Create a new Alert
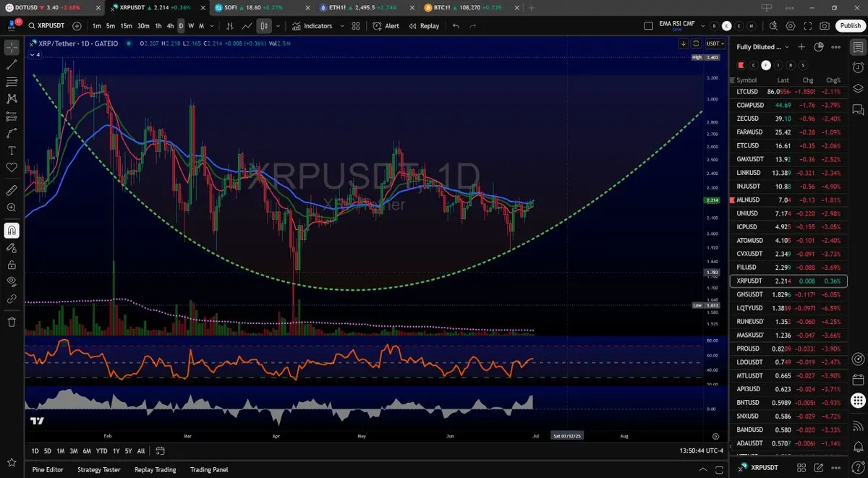868x478 pixels. (386, 26)
